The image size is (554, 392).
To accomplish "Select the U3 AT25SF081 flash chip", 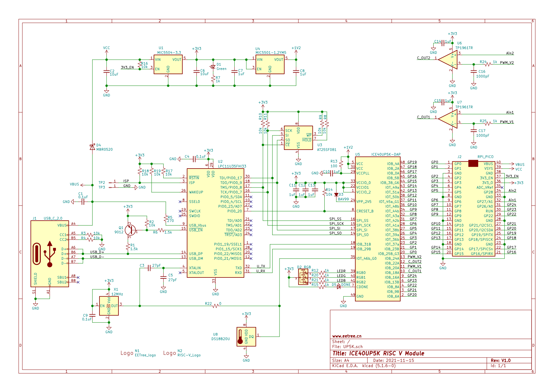I will point(298,138).
